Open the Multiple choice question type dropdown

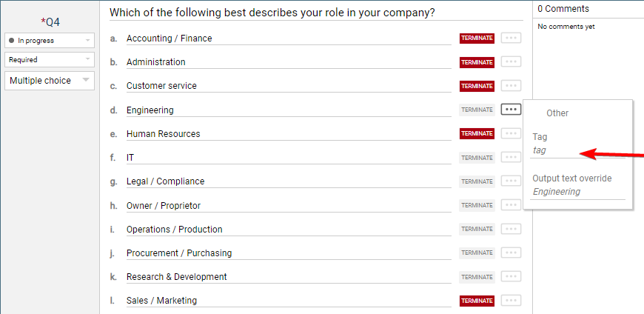50,81
